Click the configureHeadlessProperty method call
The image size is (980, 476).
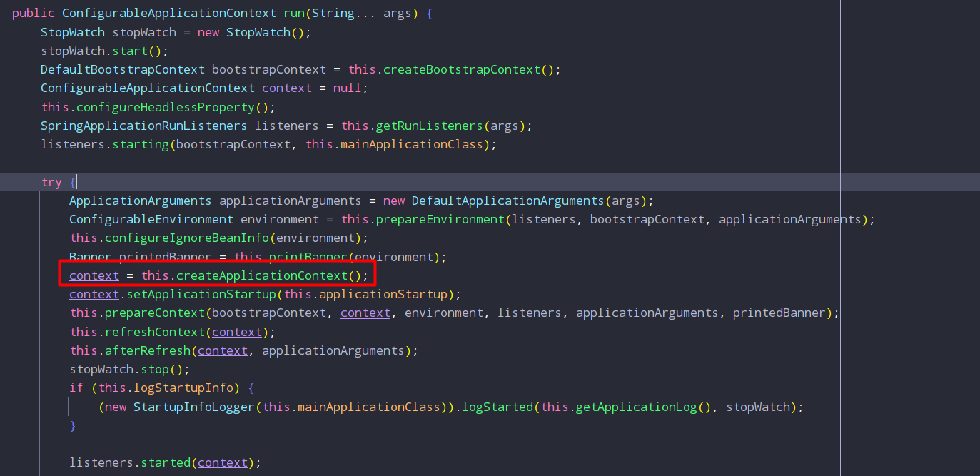tap(166, 107)
